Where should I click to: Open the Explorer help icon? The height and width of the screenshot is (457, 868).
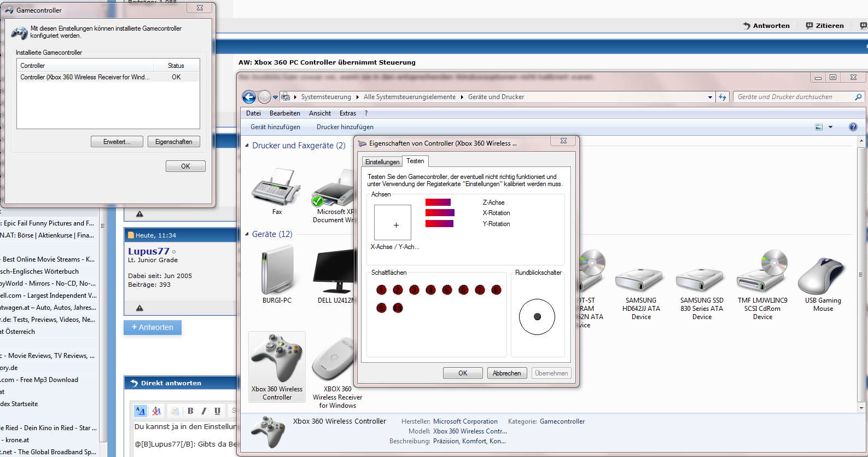[853, 127]
